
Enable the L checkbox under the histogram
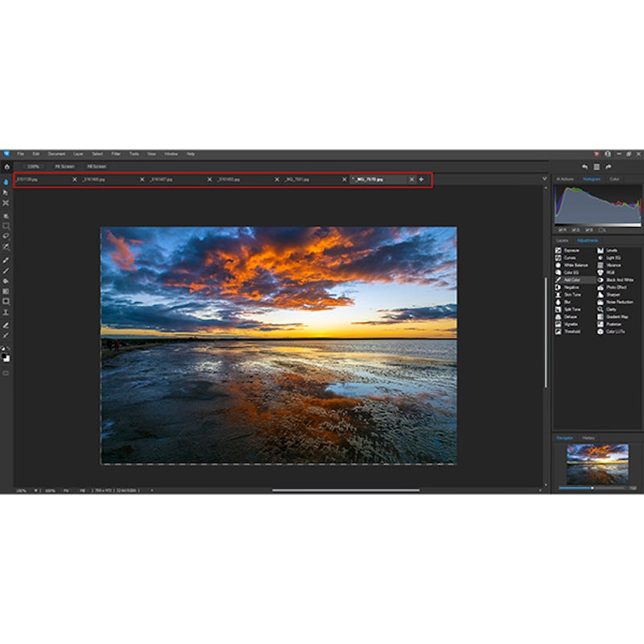coord(602,229)
